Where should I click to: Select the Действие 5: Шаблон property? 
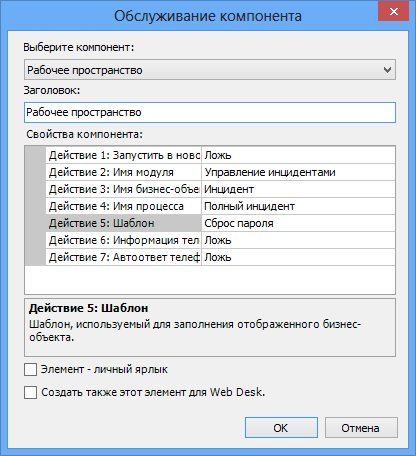point(124,223)
